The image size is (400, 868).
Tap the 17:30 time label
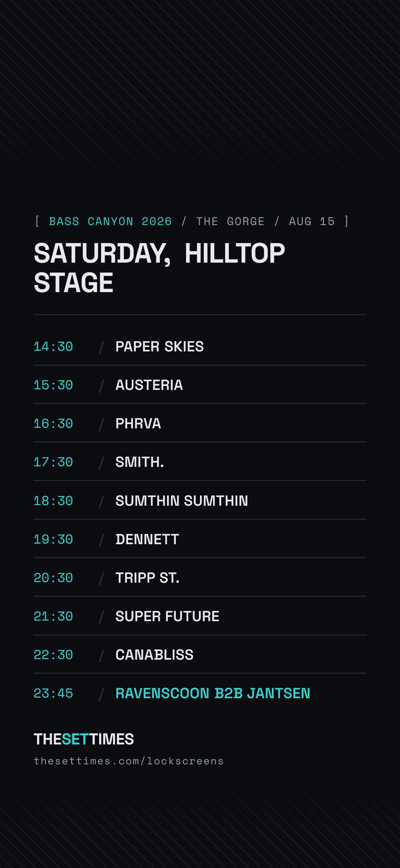(x=53, y=462)
